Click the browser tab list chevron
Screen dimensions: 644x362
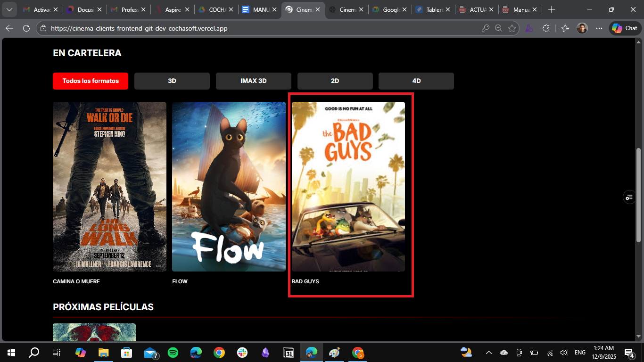click(8, 9)
